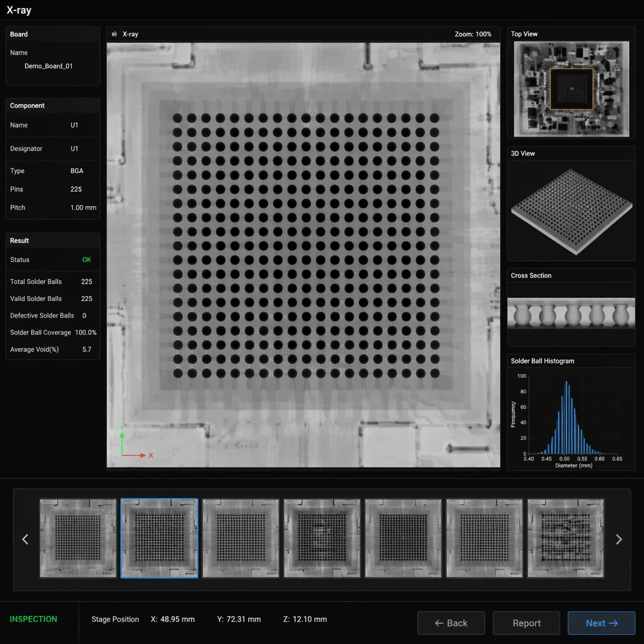Screen dimensions: 644x644
Task: Click the 3D View BGA model
Action: point(572,211)
